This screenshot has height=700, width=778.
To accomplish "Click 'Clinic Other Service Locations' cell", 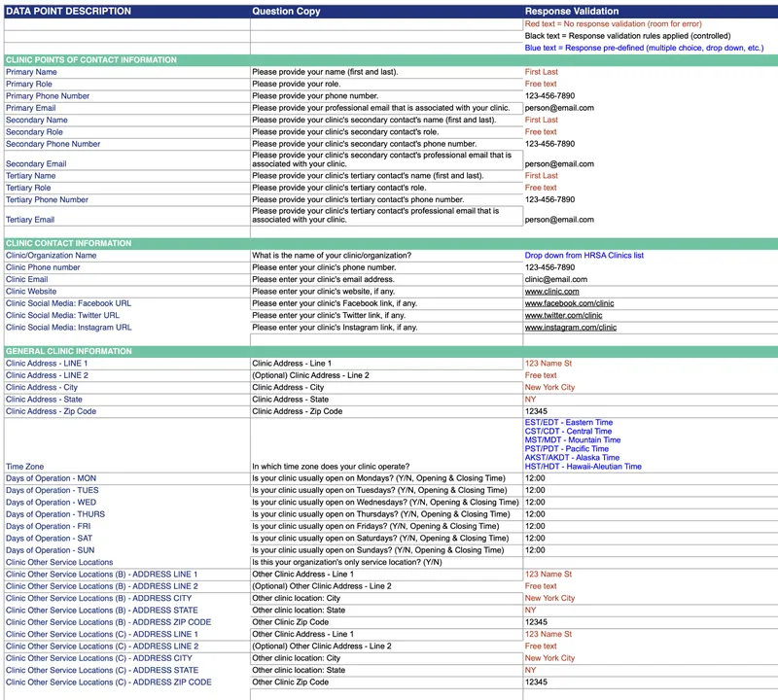I will click(127, 563).
